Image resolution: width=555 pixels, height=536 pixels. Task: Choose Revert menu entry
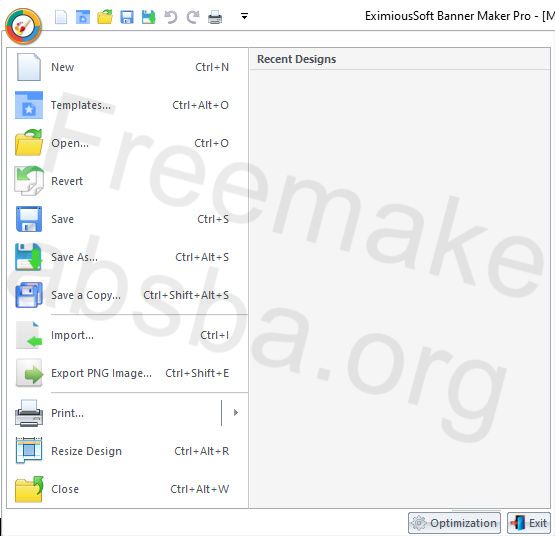[127, 181]
